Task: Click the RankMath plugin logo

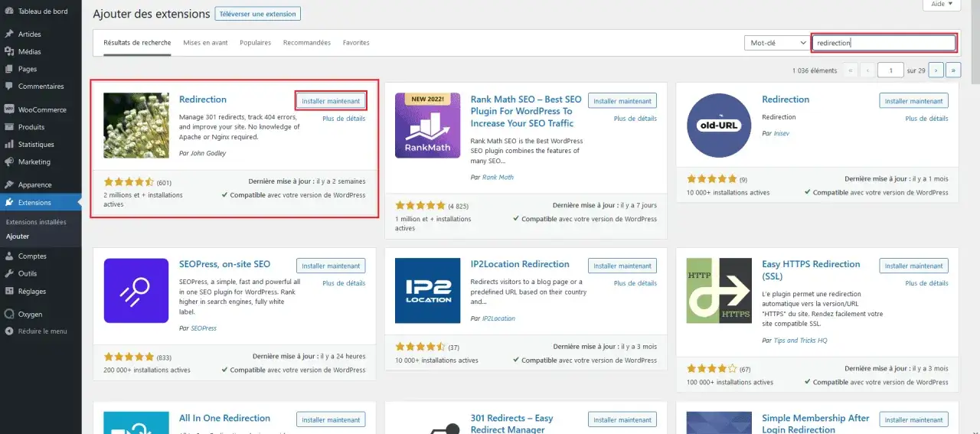Action: (427, 126)
